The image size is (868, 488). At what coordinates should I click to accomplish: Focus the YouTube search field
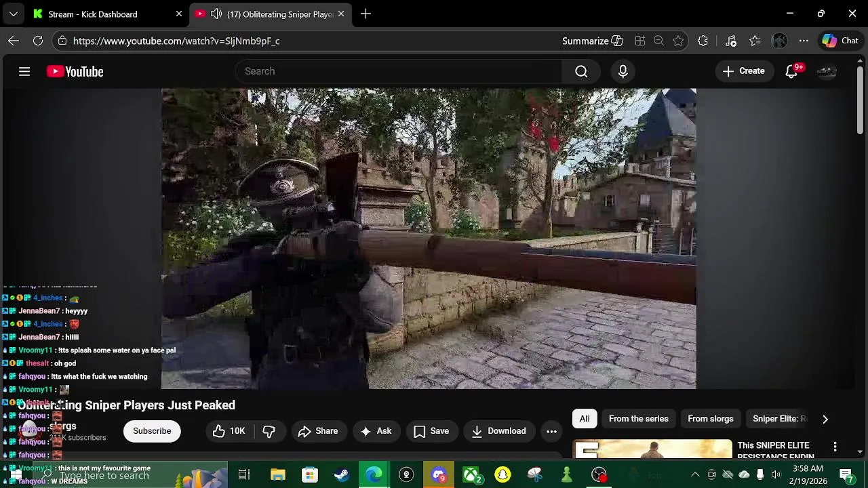(398, 71)
